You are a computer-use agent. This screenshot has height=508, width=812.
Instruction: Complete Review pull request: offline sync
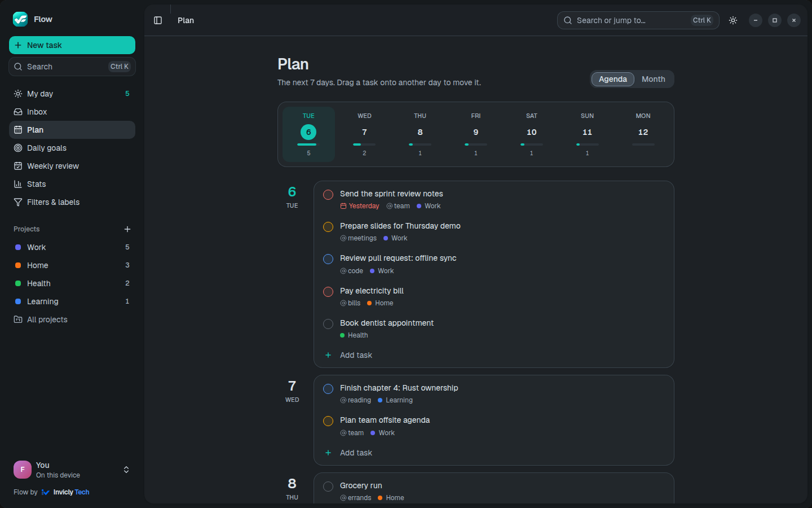(x=328, y=259)
